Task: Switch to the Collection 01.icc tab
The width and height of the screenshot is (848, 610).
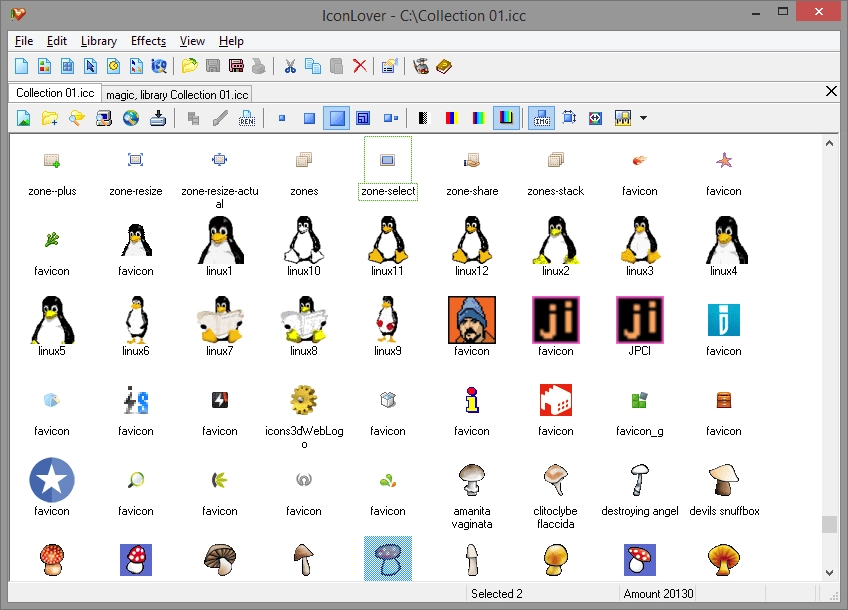Action: coord(55,93)
